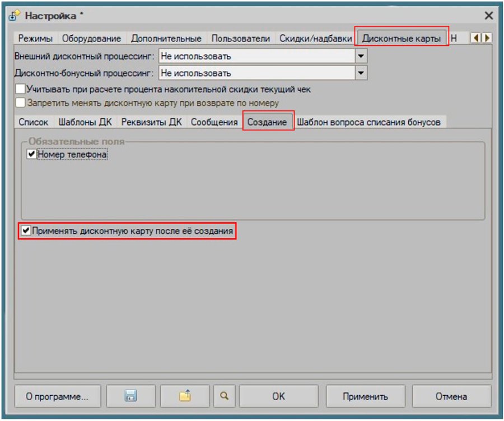Open the 'Внешний дисконтный процессинг' dropdown arrow

click(361, 56)
